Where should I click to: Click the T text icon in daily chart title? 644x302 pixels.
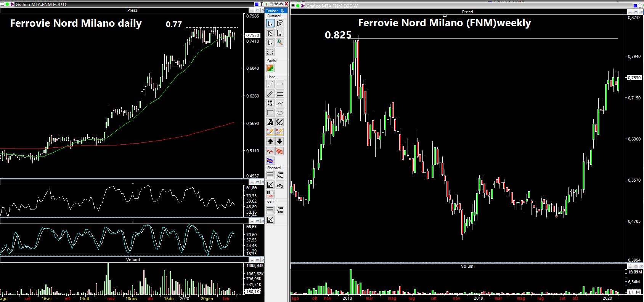pyautogui.click(x=261, y=4)
